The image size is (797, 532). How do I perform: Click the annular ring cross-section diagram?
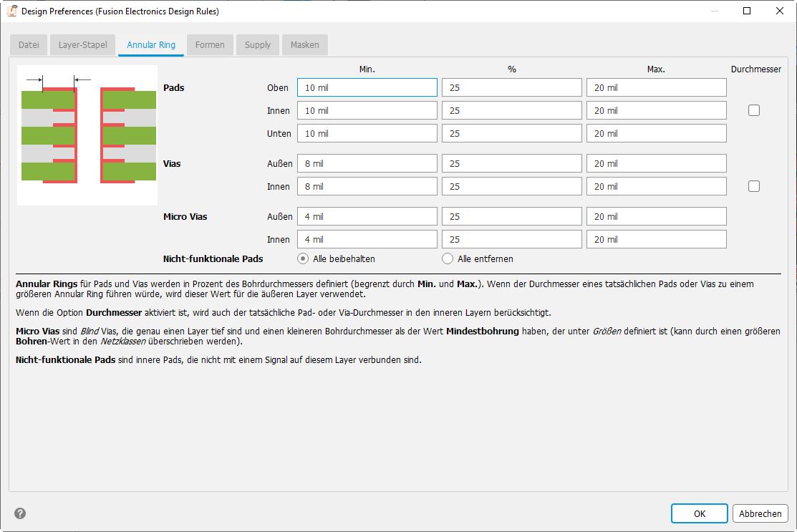(x=87, y=135)
